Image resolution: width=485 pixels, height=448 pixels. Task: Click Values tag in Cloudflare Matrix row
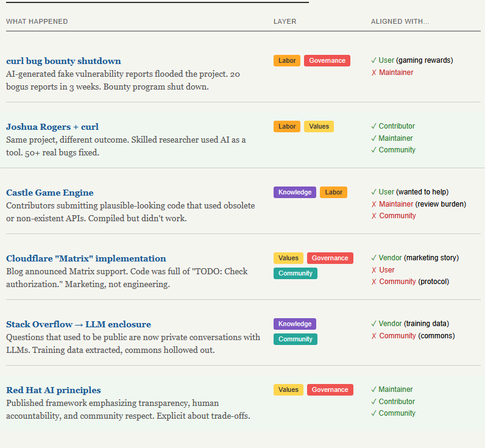(x=288, y=258)
